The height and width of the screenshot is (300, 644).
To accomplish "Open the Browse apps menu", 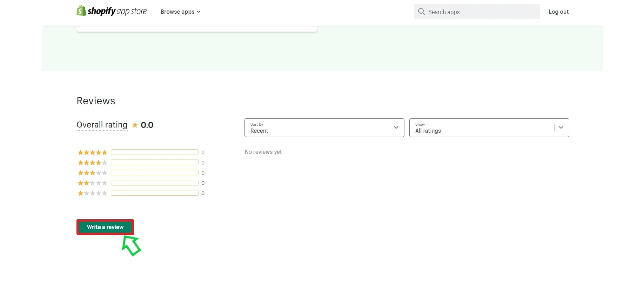I will click(x=180, y=12).
